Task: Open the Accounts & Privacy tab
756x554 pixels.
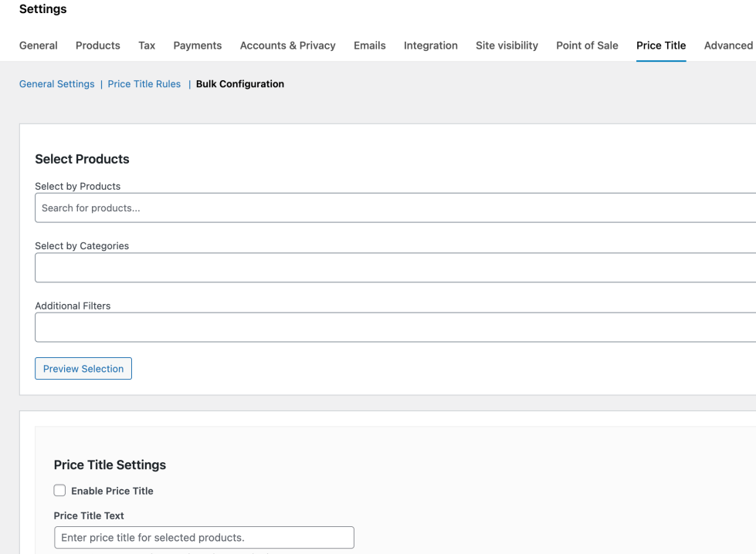Action: click(x=287, y=46)
